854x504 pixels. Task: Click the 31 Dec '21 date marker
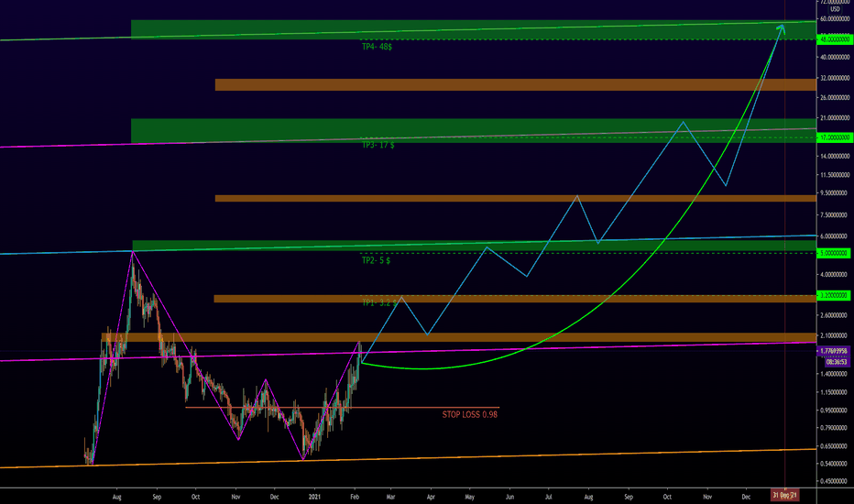pyautogui.click(x=785, y=495)
